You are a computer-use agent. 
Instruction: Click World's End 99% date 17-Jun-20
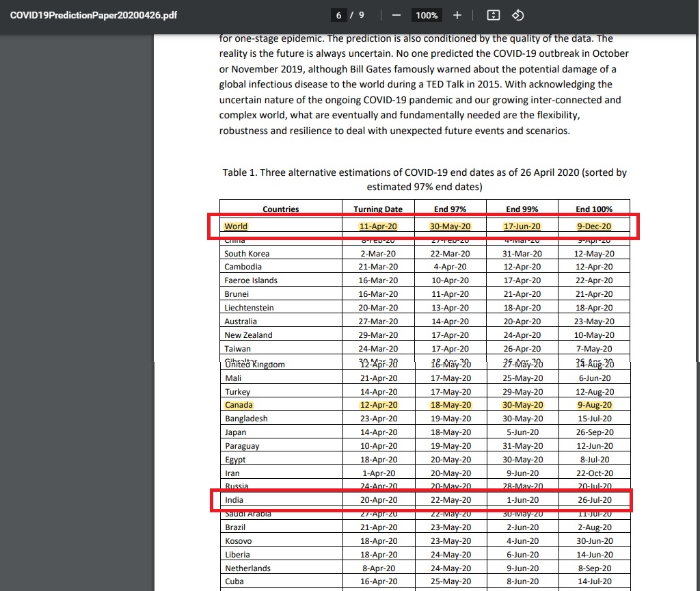point(522,226)
